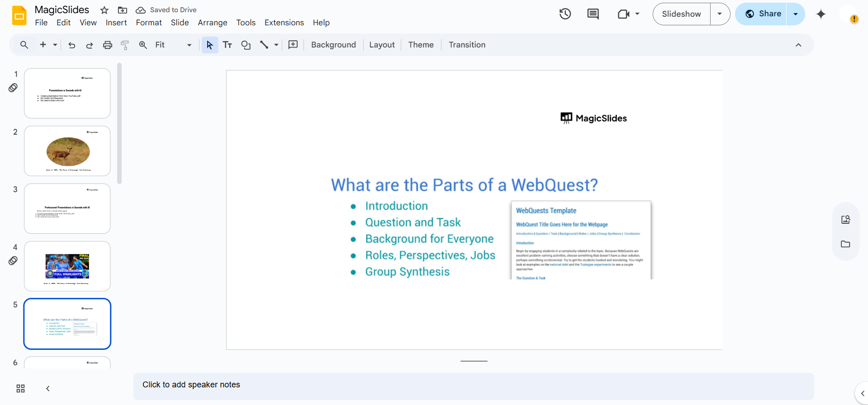868x405 pixels.
Task: Undo the last action
Action: [x=71, y=45]
